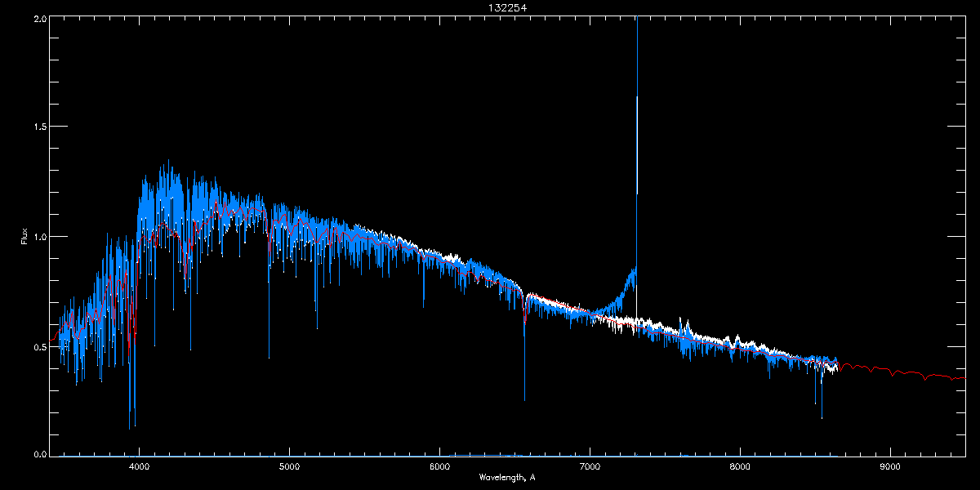Click the 0.5 flux tick label
The height and width of the screenshot is (490, 980).
38,346
